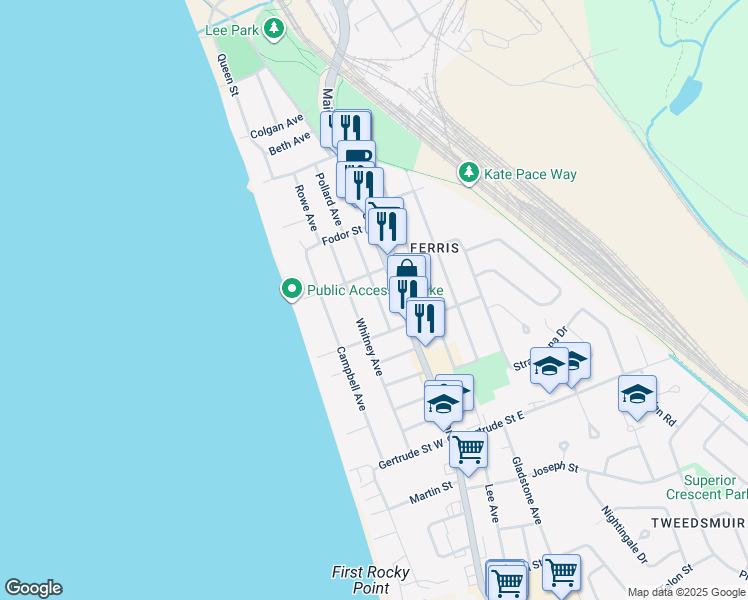Click the TWEEDSMUIR neighborhood label

click(698, 523)
